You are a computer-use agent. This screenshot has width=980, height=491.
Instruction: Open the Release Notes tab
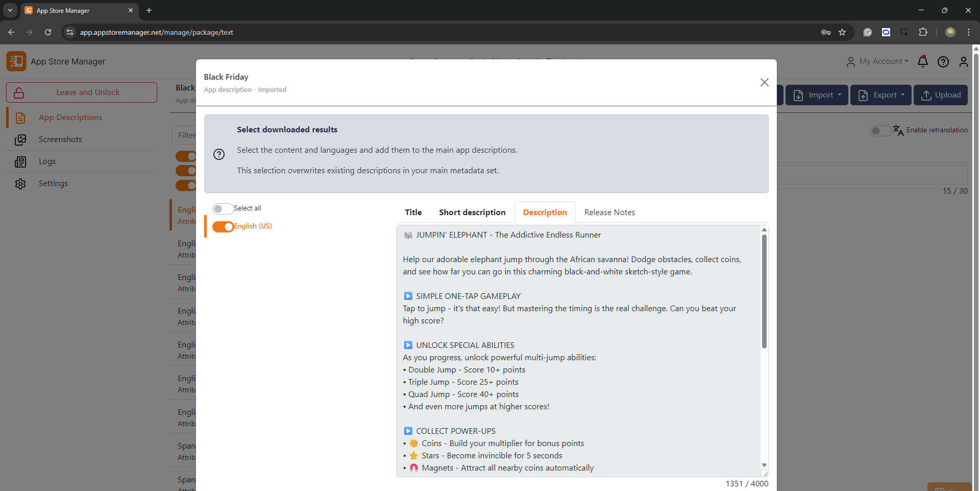(x=609, y=213)
